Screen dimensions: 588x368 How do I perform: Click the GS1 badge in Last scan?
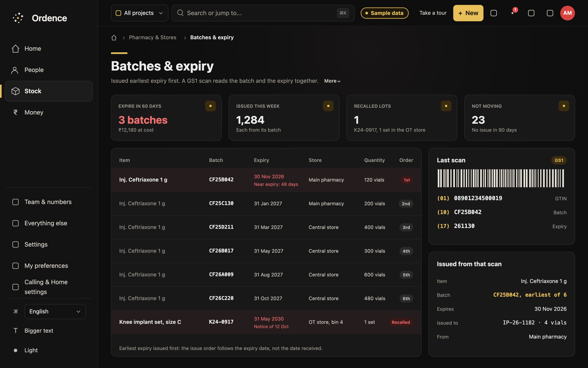click(559, 160)
